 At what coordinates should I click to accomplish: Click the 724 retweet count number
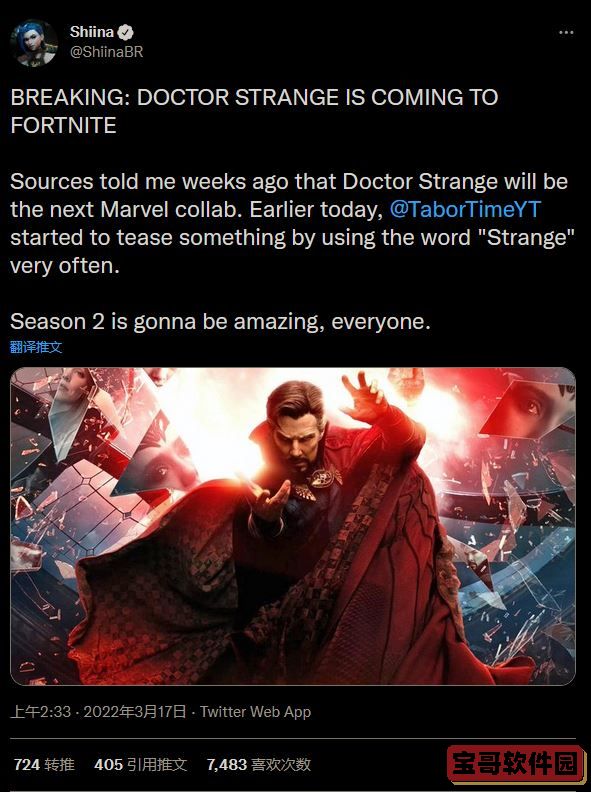click(x=27, y=764)
